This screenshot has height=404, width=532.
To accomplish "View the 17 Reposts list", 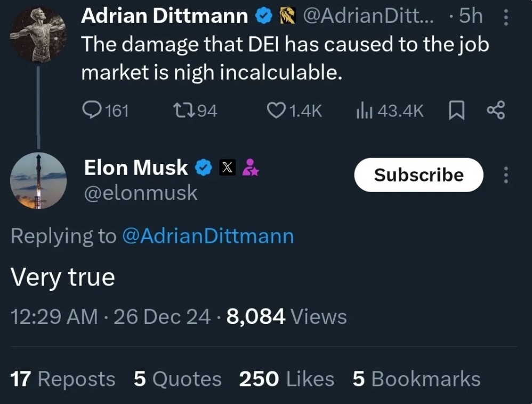I will tap(63, 379).
